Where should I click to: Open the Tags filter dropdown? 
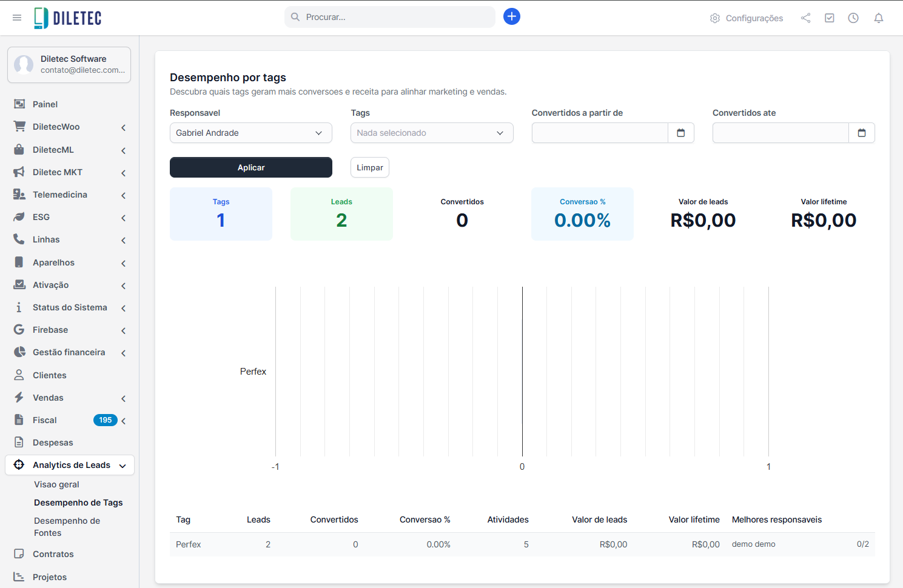point(431,133)
